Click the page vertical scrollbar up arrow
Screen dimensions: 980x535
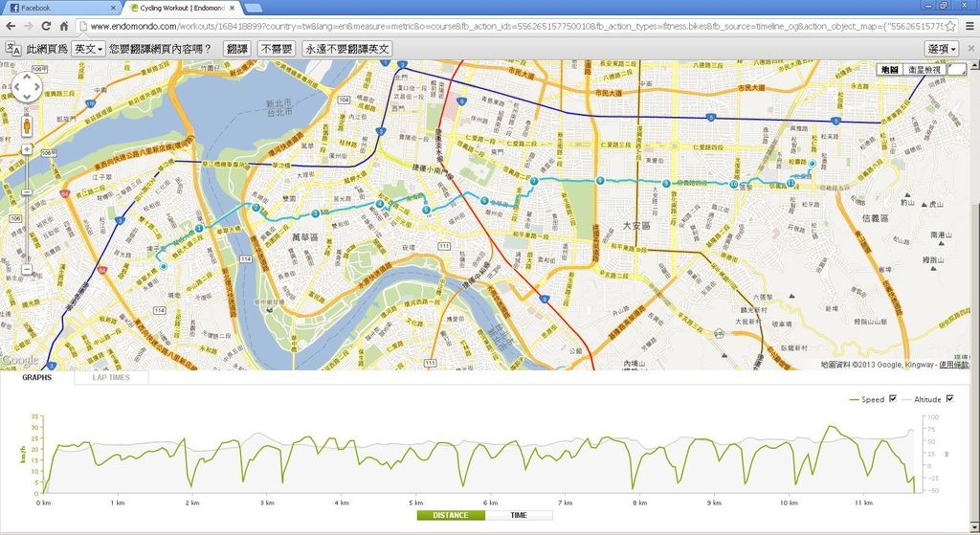pyautogui.click(x=975, y=64)
